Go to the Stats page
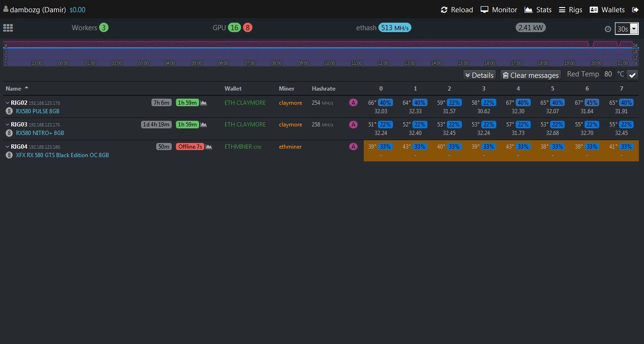644x344 pixels. click(x=538, y=10)
